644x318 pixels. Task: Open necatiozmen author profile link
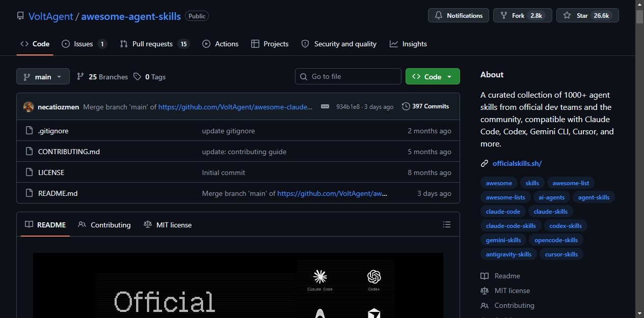click(x=59, y=107)
